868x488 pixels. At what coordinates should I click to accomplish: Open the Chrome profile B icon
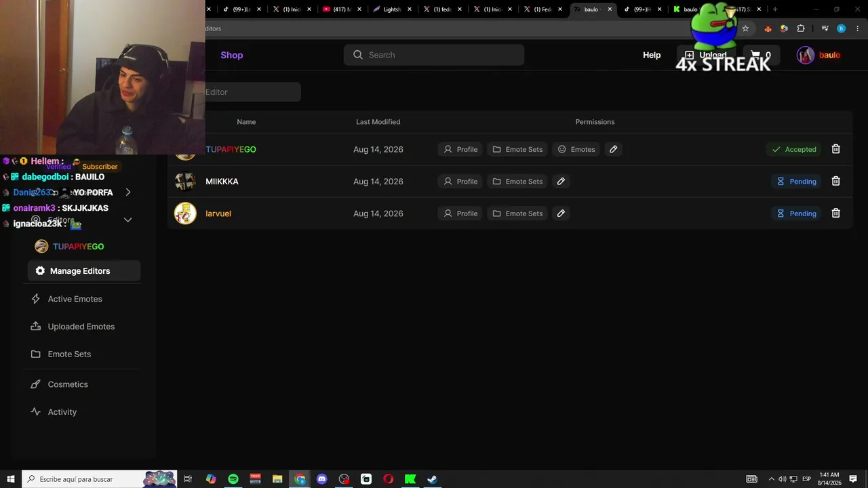(x=841, y=28)
